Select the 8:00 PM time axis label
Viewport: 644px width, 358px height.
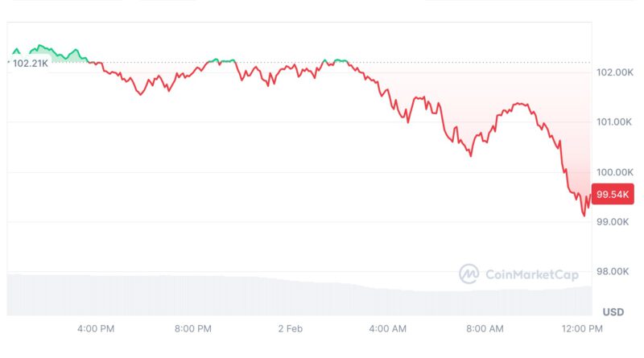click(192, 328)
